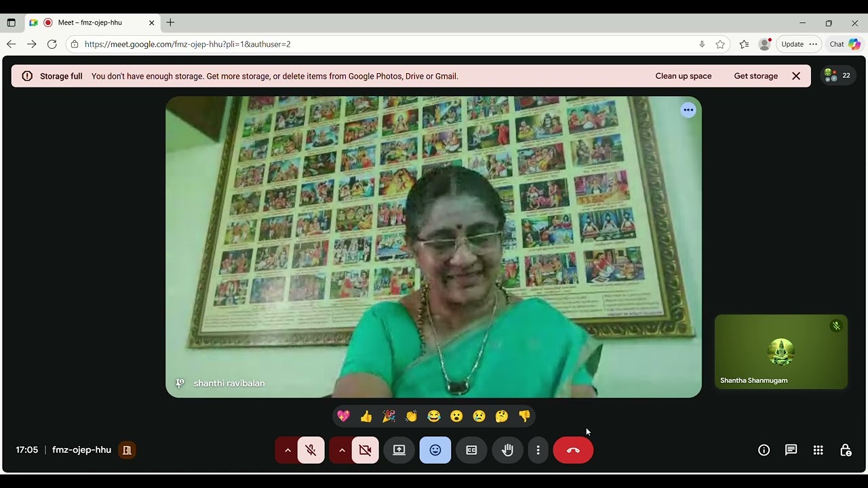Image resolution: width=868 pixels, height=488 pixels.
Task: Turn on the camera
Action: coord(365,450)
